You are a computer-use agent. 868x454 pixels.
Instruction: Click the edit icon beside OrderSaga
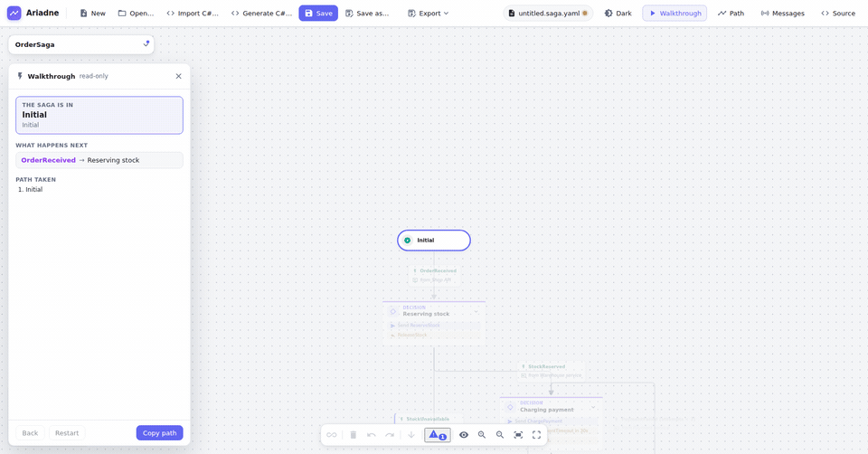146,43
